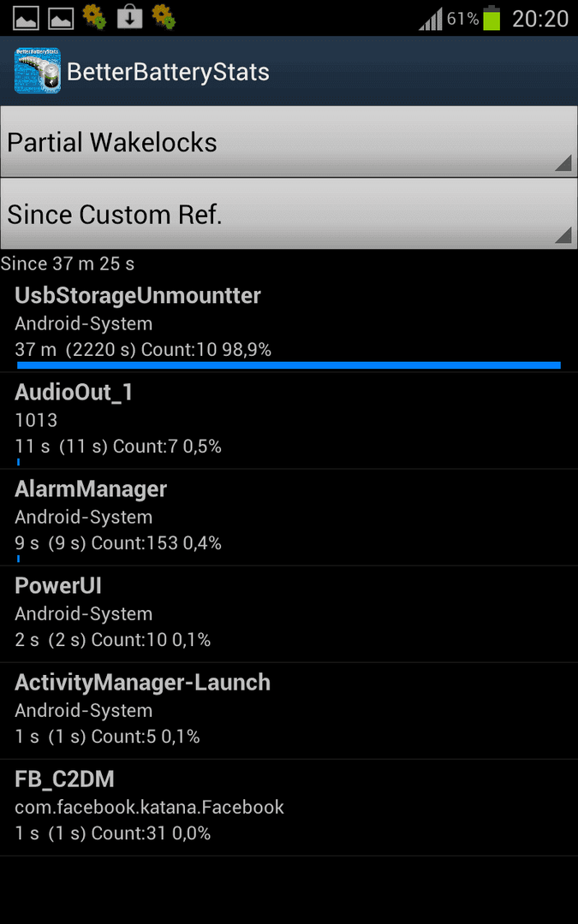Open the Partial Wakelocks dropdown

289,142
